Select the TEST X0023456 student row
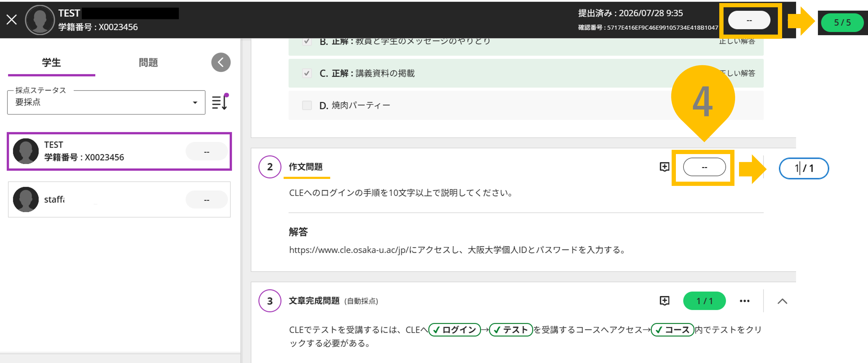This screenshot has width=868, height=363. pos(119,151)
